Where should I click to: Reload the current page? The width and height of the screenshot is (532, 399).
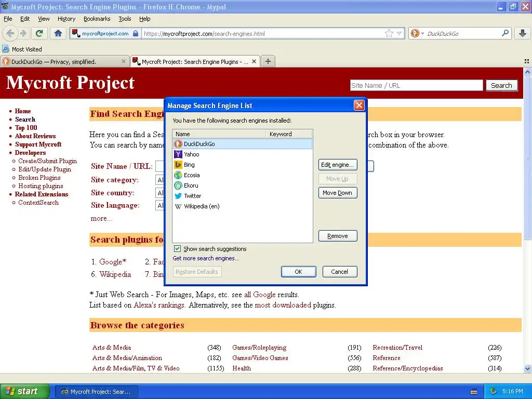[x=39, y=33]
